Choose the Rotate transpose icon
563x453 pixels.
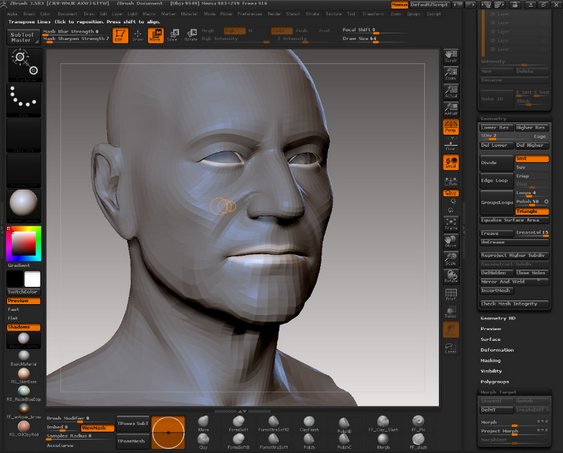[191, 36]
